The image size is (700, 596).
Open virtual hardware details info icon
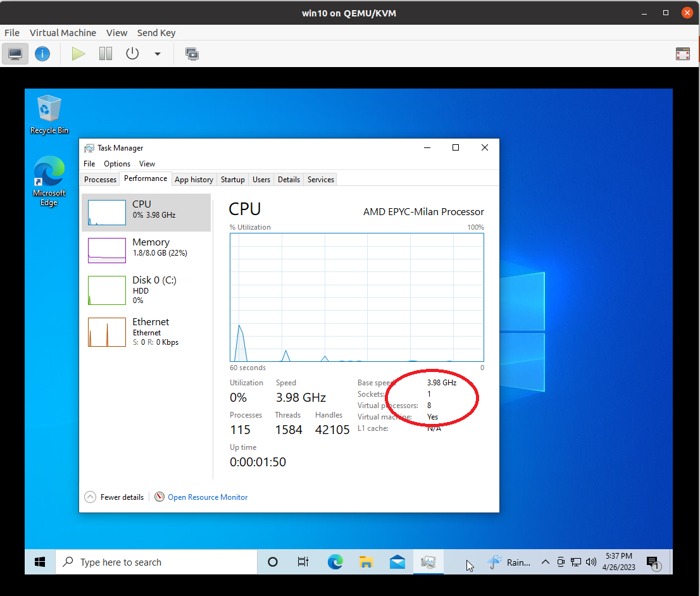(x=42, y=54)
